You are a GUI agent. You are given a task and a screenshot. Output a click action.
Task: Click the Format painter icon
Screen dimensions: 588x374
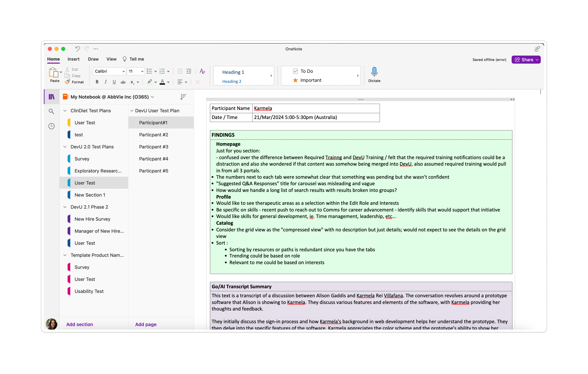tap(67, 82)
